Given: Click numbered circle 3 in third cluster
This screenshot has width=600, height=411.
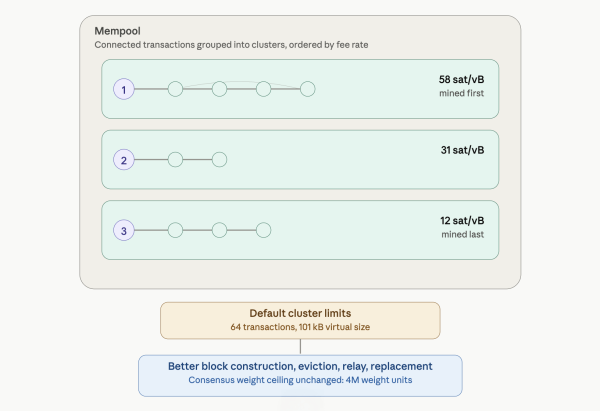Looking at the screenshot, I should coord(124,230).
